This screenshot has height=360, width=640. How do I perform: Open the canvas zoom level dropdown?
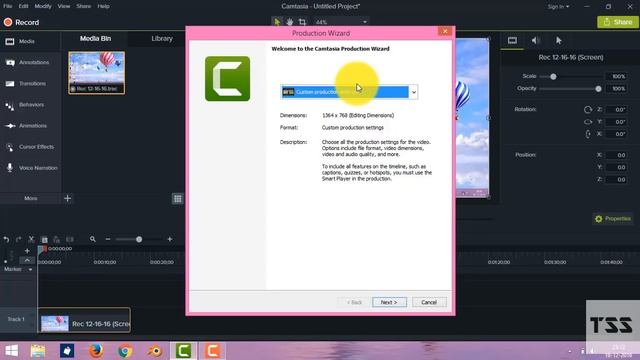click(x=341, y=22)
